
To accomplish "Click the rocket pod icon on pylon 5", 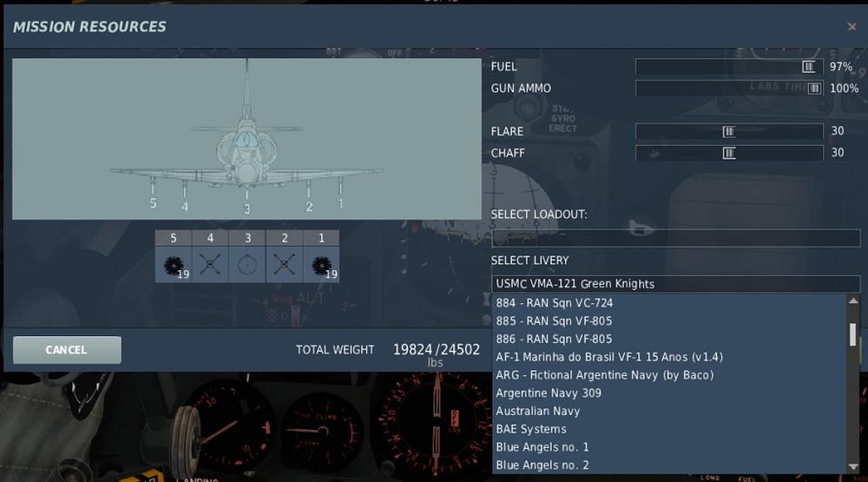I will tap(174, 265).
